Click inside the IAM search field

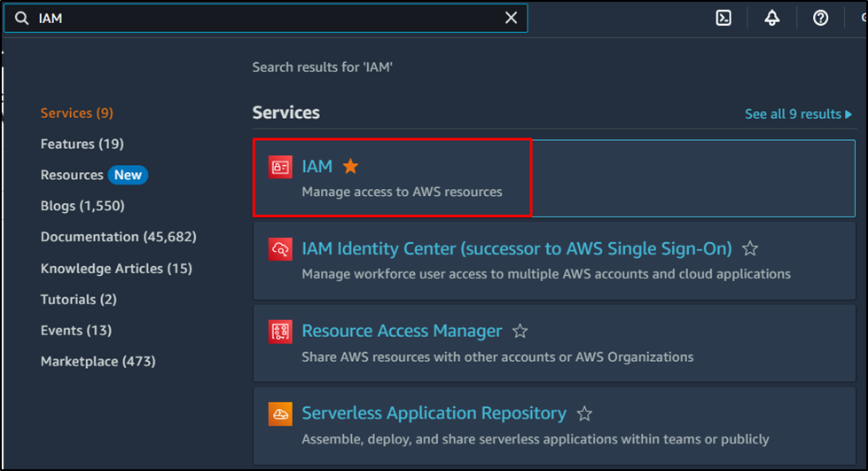click(x=266, y=18)
